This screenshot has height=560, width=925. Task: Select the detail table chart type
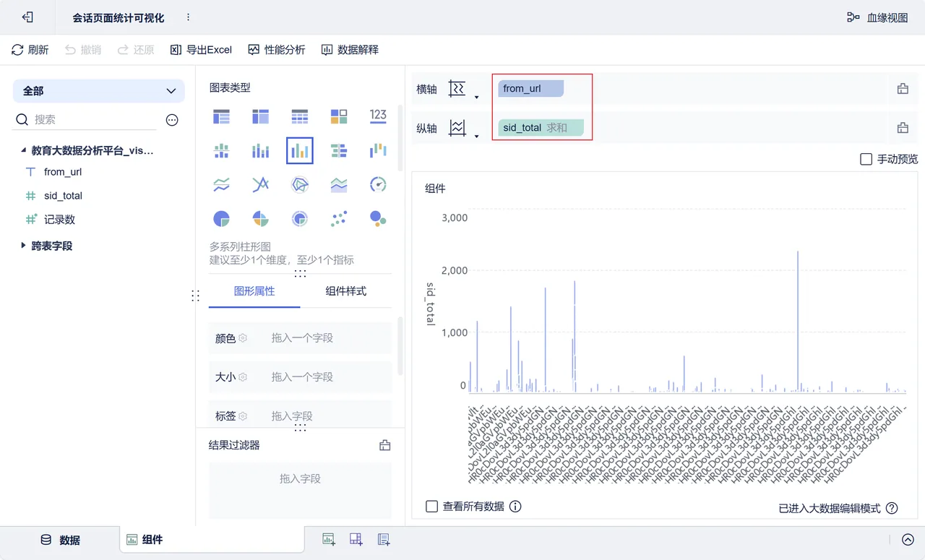pyautogui.click(x=299, y=116)
